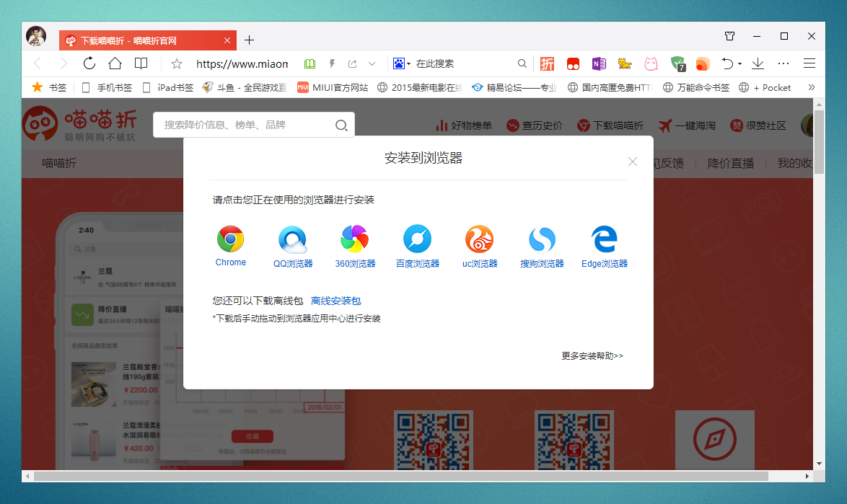Click green reader book icon in address bar
The width and height of the screenshot is (847, 504).
click(310, 63)
